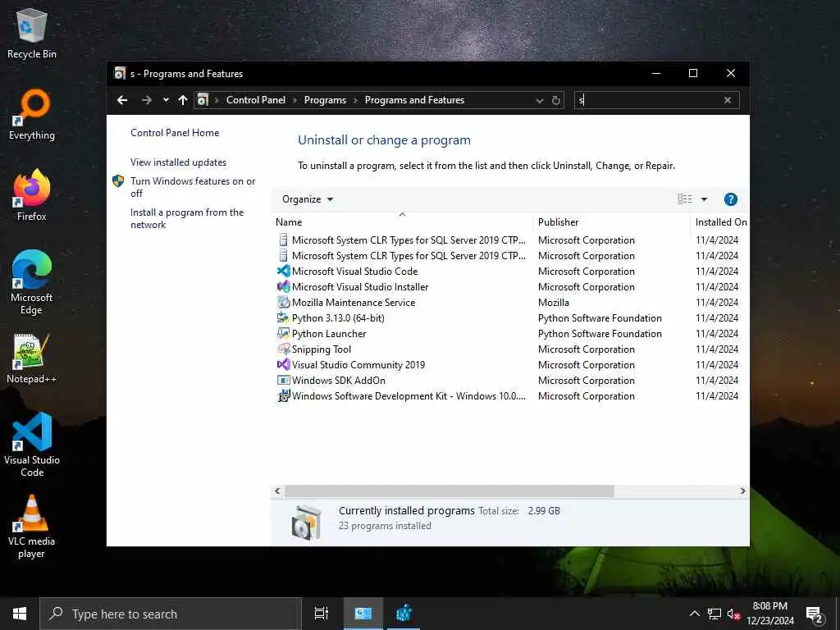Sort by the Name column header
Viewport: 840px width, 630px height.
pos(402,221)
